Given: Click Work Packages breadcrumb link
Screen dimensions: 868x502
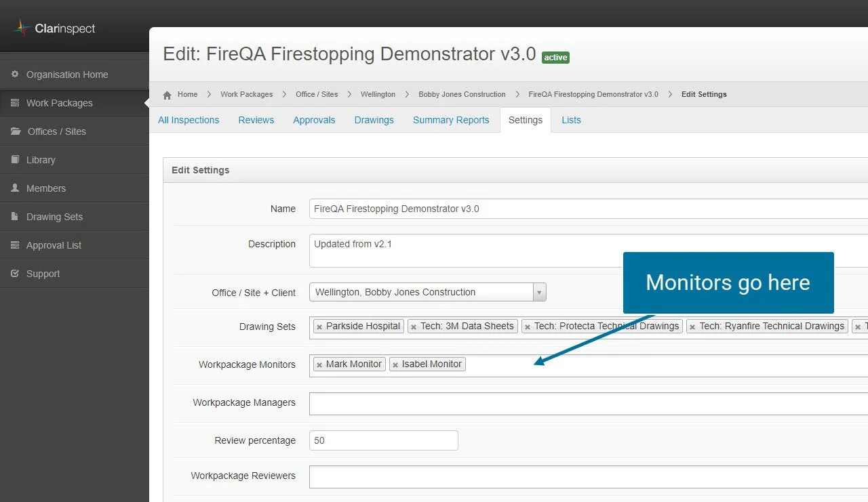Looking at the screenshot, I should [x=247, y=94].
